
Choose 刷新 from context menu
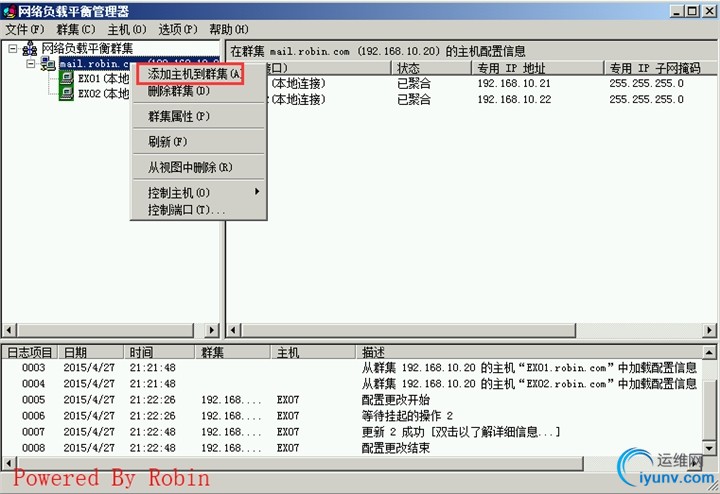point(198,142)
